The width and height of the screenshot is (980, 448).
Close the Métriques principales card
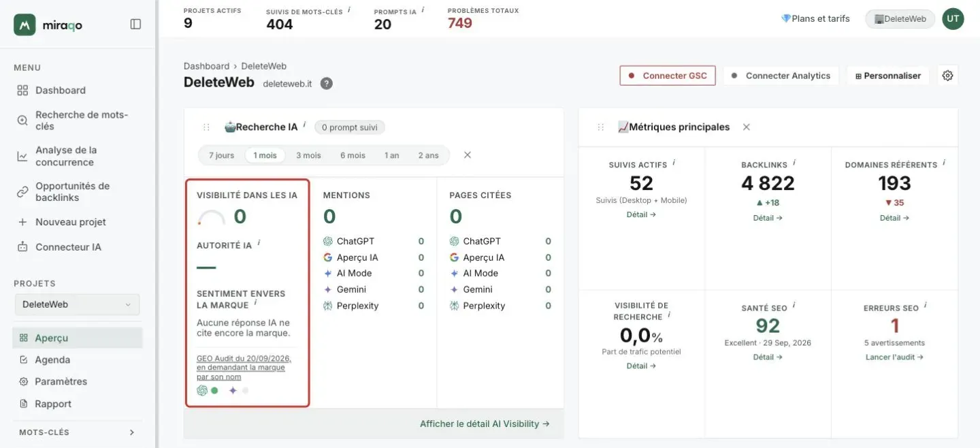(747, 127)
